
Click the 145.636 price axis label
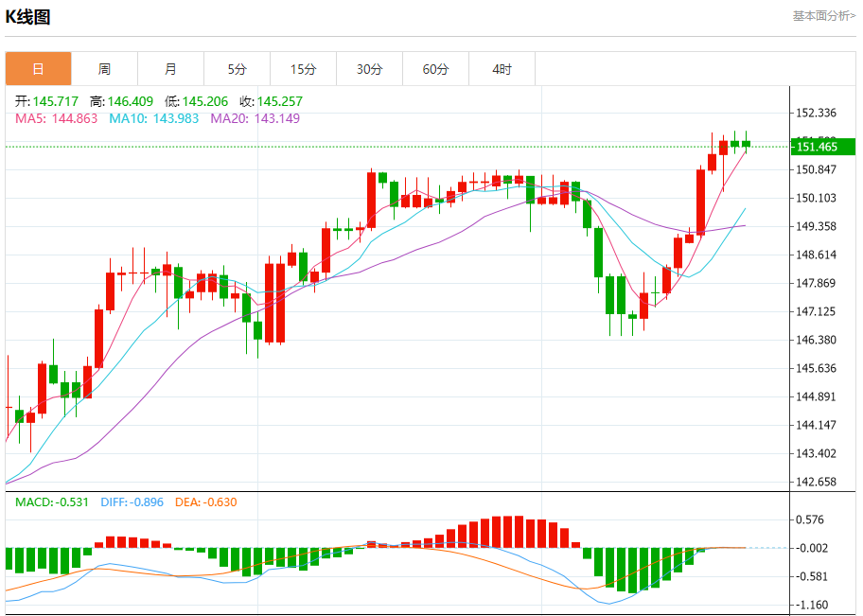coord(817,368)
